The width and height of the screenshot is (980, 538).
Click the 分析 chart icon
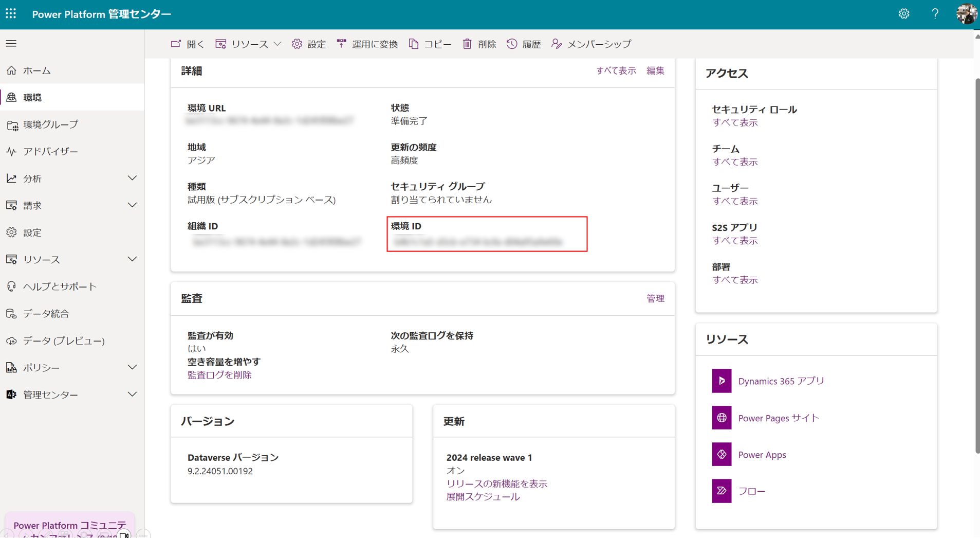(11, 178)
